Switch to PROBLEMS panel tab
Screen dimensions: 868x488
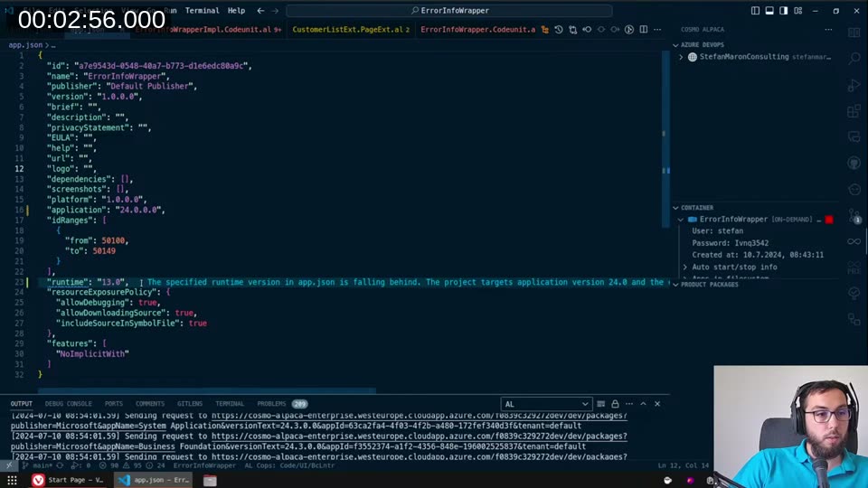282,404
